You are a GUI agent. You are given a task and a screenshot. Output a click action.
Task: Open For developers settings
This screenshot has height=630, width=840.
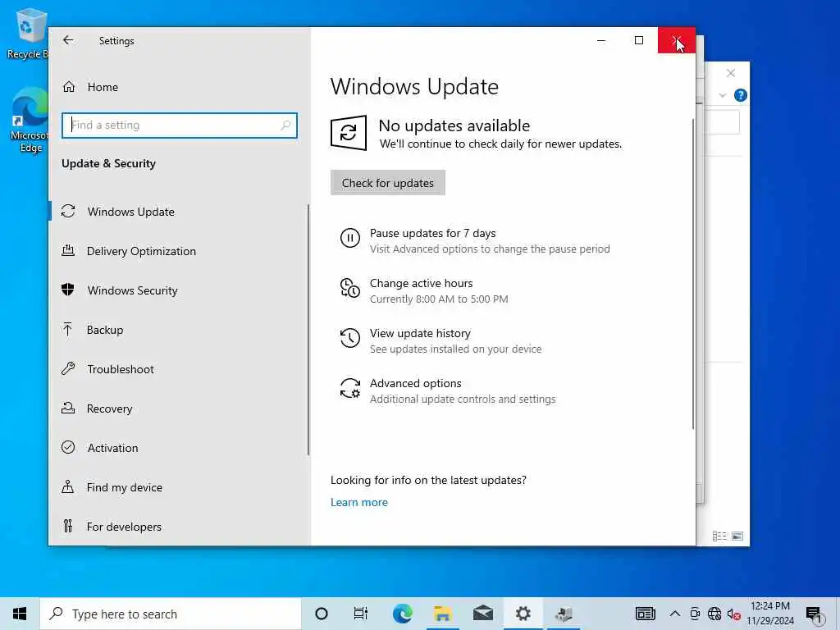124,527
